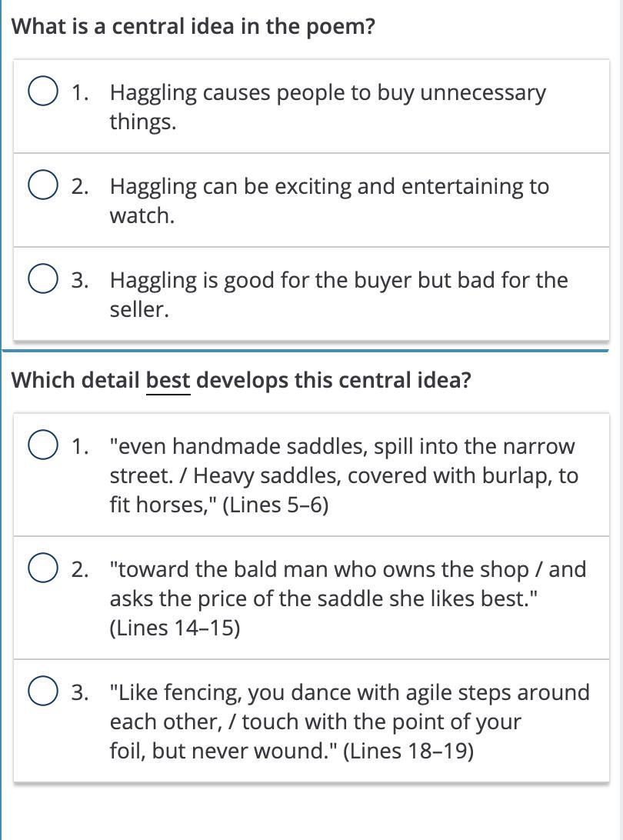This screenshot has height=840, width=623.
Task: Click the "Haggling causes people to buy unnecessary things" text
Action: point(328,93)
